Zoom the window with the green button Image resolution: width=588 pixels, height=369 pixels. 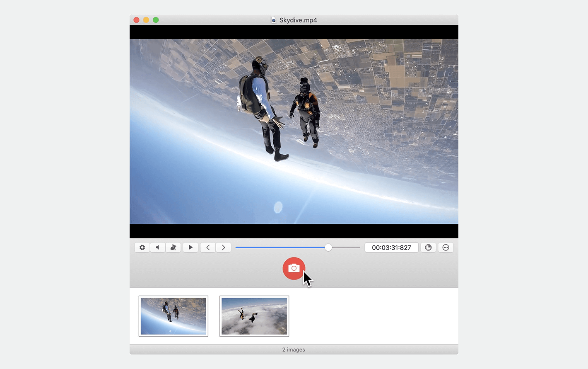pyautogui.click(x=156, y=20)
